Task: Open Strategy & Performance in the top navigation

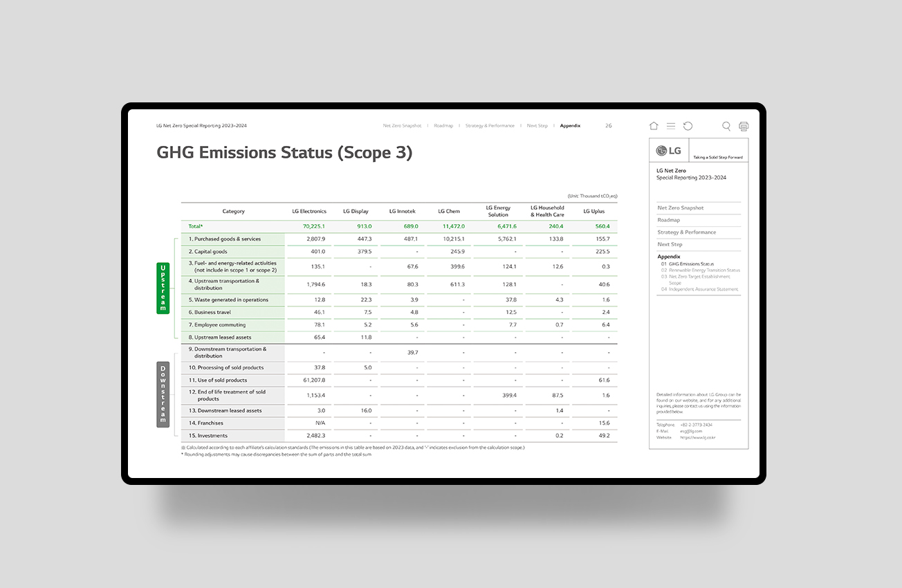Action: (x=490, y=126)
